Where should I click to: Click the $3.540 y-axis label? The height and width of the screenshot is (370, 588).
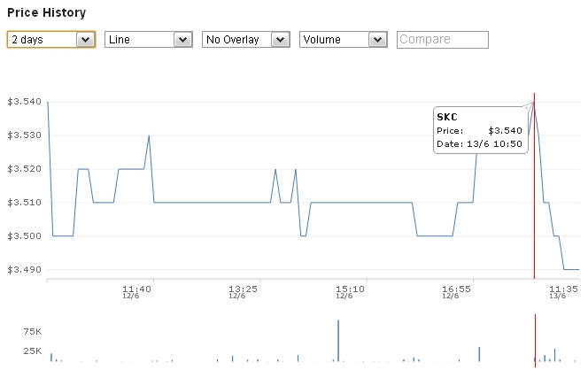point(22,102)
